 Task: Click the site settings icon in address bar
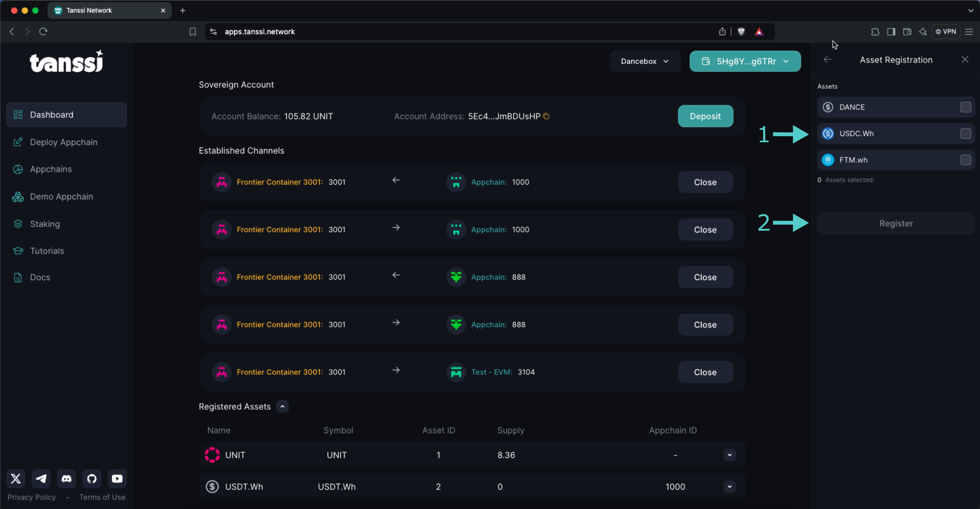click(214, 31)
